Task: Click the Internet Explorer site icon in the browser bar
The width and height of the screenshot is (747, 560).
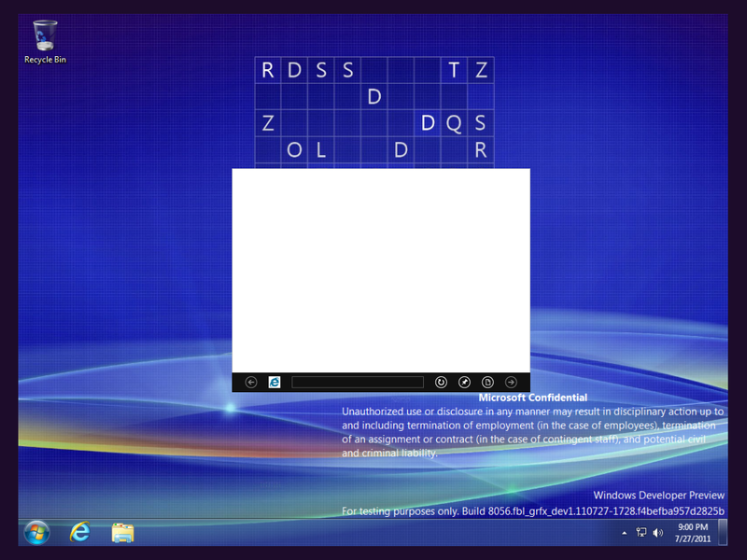Action: point(275,382)
